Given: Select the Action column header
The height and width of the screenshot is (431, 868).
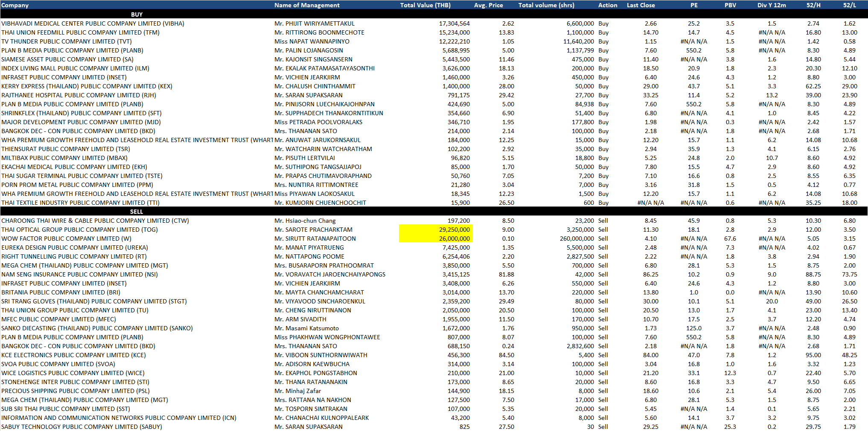Looking at the screenshot, I should click(608, 5).
